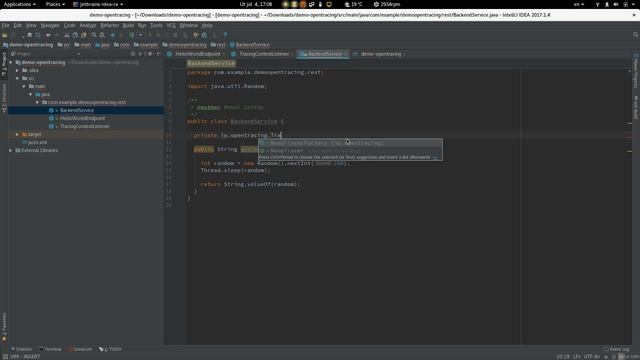Click the Help question mark toolbar icon
Screen dimensions: 640x360
click(x=225, y=36)
